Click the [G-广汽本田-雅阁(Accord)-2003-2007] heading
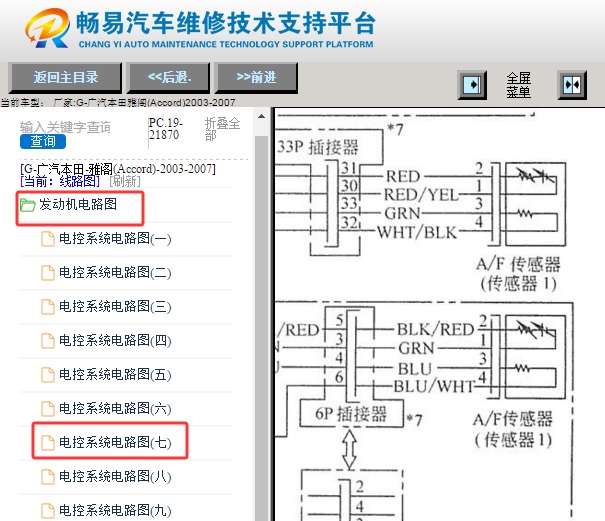 pos(118,169)
